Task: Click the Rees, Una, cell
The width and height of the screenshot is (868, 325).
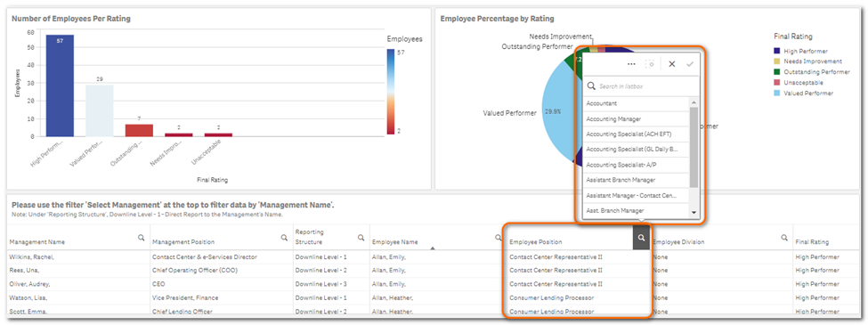Action: pos(77,271)
